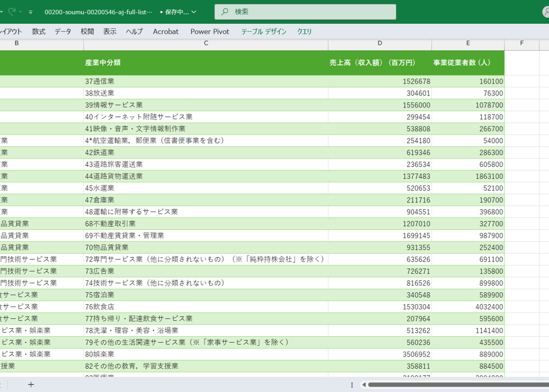Click the 売上高（収入額）（百万円） header cell
The height and width of the screenshot is (392, 549).
pos(380,62)
